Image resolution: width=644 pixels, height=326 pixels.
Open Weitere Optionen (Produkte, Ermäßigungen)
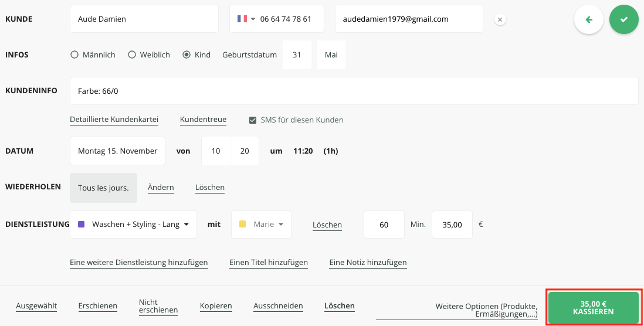coord(486,310)
